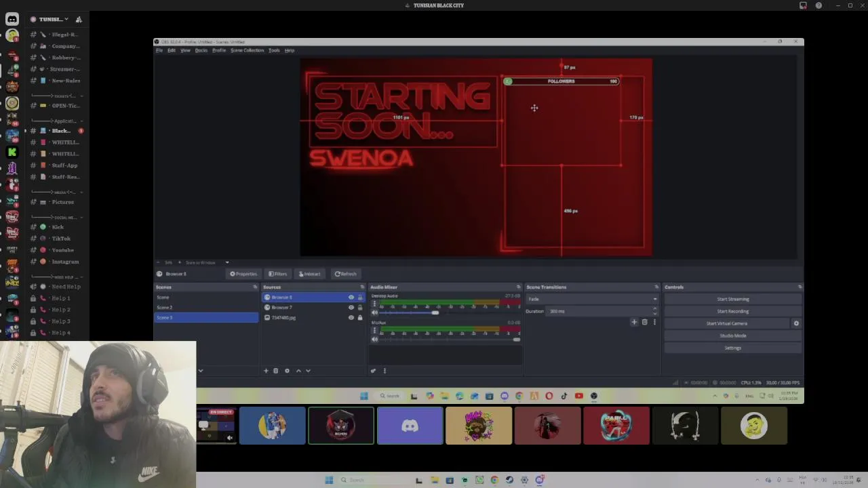Click purple Discord thumbnail in bottom strip
The height and width of the screenshot is (488, 868).
coord(410,426)
